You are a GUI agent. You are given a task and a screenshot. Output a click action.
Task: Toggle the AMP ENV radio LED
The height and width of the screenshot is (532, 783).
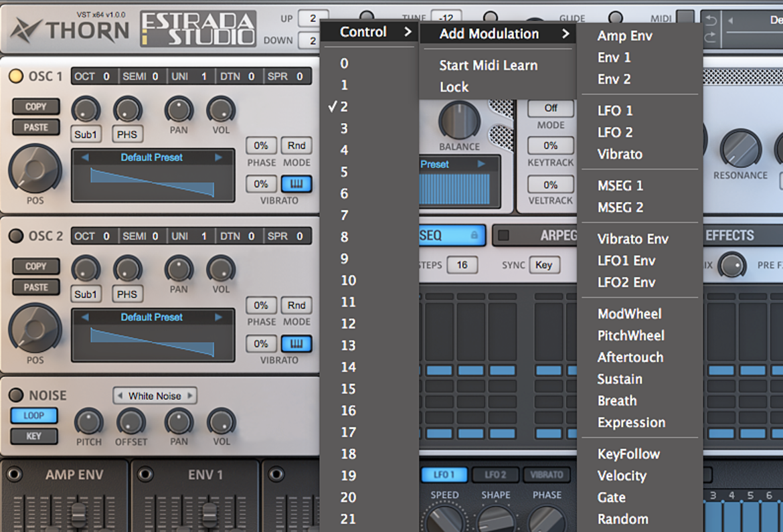pyautogui.click(x=14, y=474)
